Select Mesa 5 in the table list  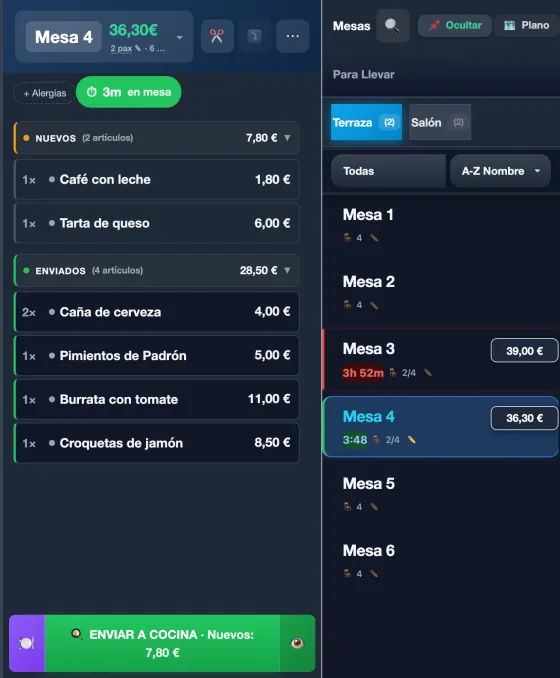(x=441, y=494)
